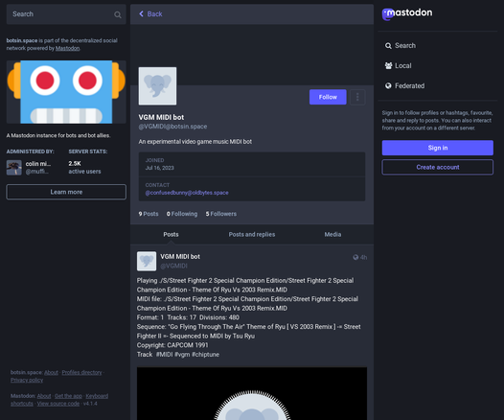Click the globe visibility icon beside 4h
The image size is (504, 420).
(355, 257)
